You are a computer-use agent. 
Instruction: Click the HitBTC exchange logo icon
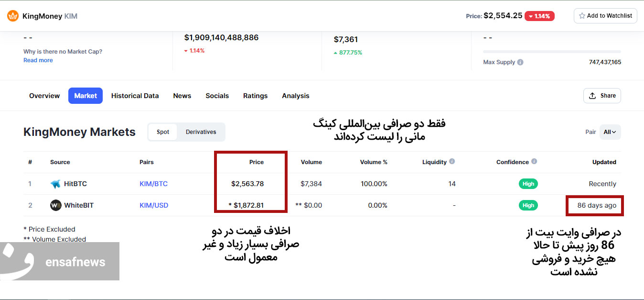tap(56, 184)
